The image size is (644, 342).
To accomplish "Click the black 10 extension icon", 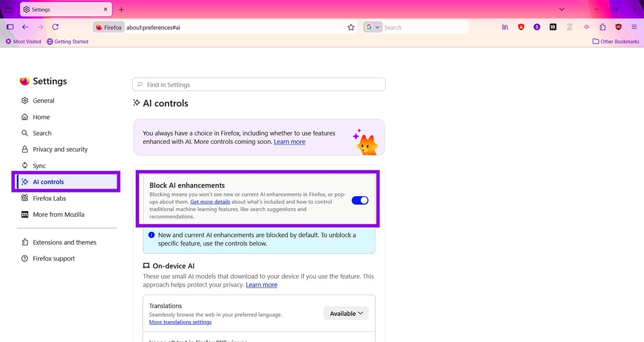I will [553, 27].
